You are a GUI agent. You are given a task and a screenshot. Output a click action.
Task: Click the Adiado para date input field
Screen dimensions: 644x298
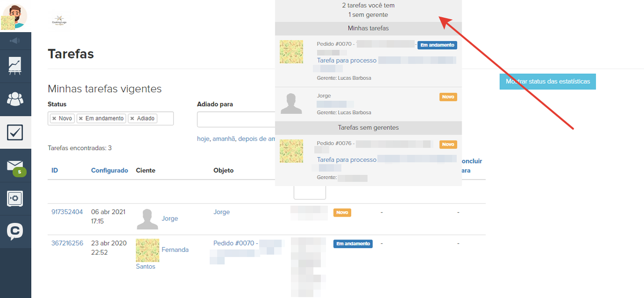(x=236, y=120)
